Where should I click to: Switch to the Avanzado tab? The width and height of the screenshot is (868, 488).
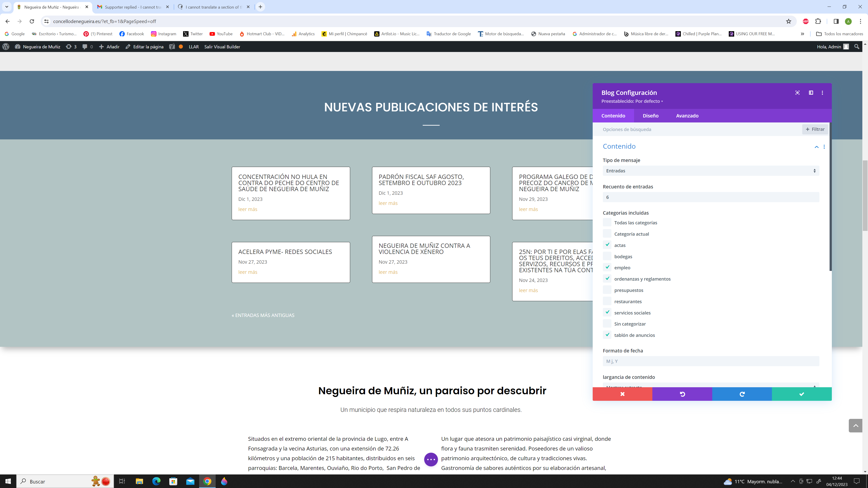coord(687,115)
